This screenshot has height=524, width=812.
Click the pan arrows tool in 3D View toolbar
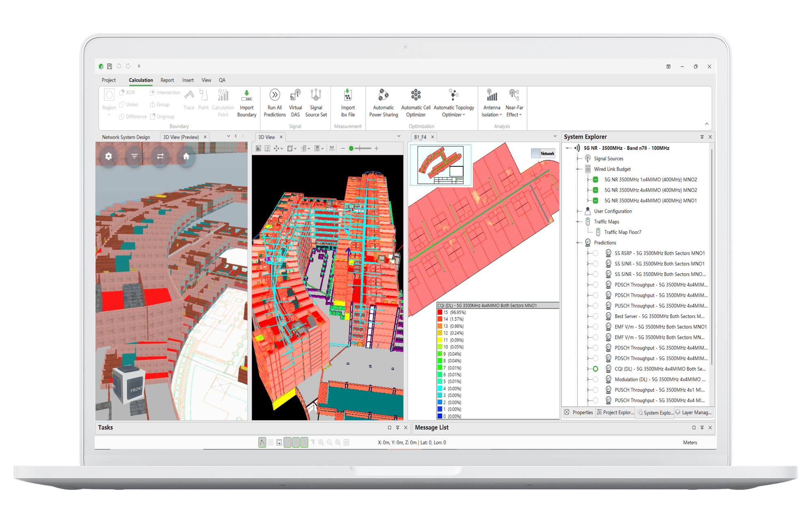click(276, 149)
